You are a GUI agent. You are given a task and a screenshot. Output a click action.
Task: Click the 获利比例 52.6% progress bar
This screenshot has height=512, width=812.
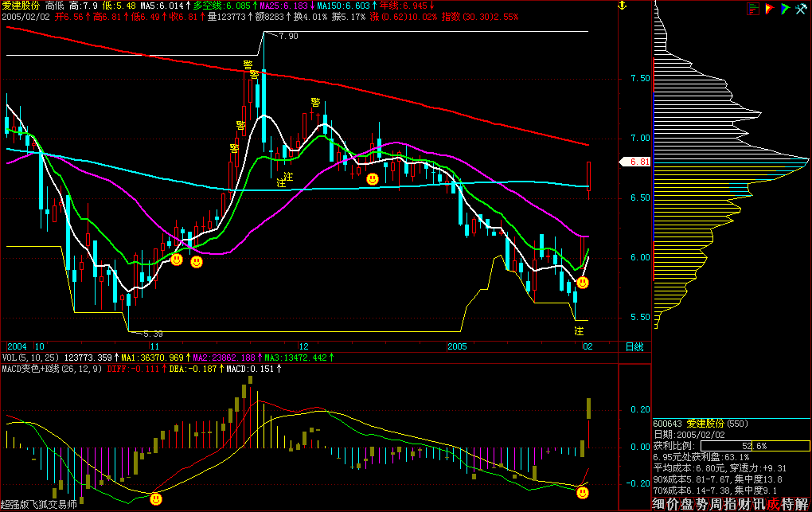751,446
